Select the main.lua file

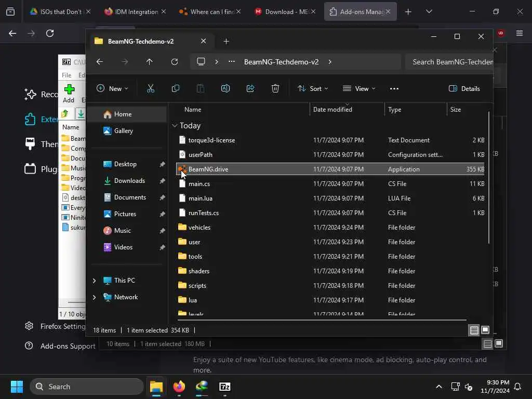pyautogui.click(x=330, y=198)
